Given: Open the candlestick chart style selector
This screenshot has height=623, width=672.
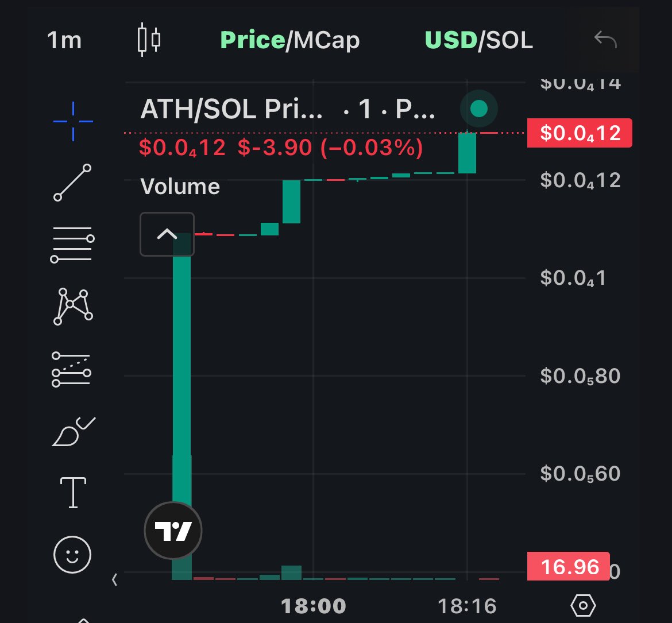Looking at the screenshot, I should tap(149, 40).
